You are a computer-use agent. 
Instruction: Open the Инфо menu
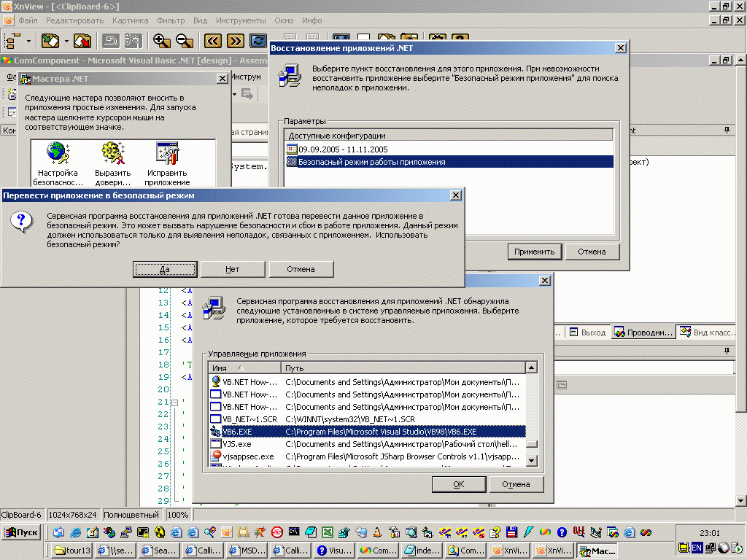tap(312, 20)
